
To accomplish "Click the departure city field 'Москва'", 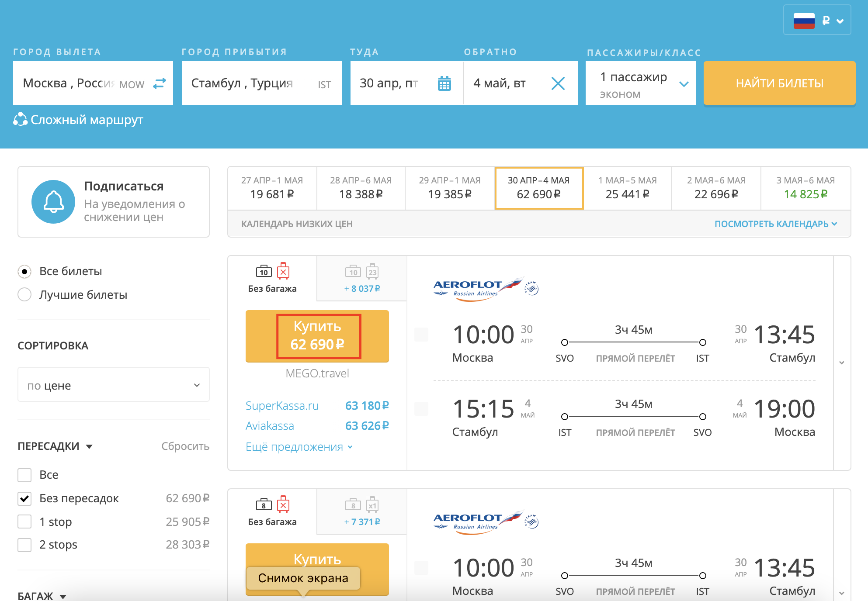I will tap(93, 83).
